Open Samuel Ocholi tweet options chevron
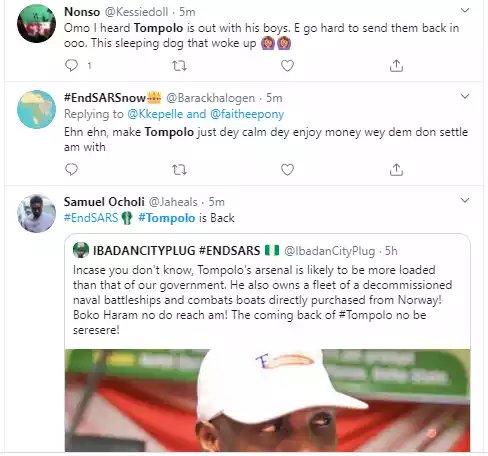 point(465,200)
